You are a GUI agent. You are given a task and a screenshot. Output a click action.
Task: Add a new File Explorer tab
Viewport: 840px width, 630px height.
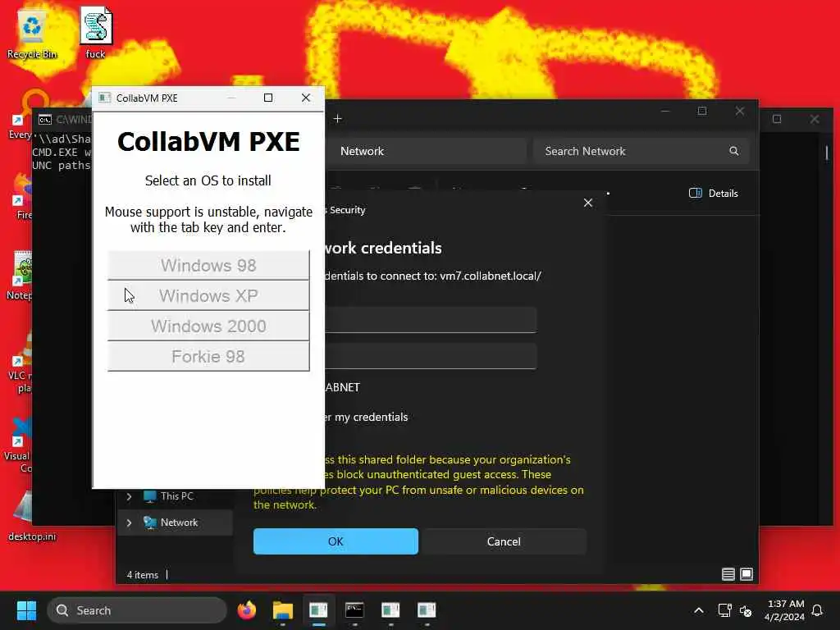click(x=337, y=118)
